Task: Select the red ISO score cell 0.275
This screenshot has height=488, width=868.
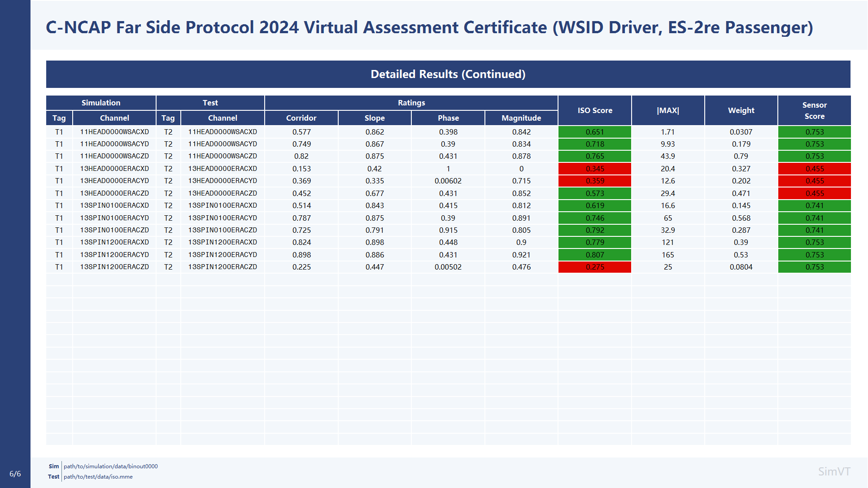Action: (595, 267)
